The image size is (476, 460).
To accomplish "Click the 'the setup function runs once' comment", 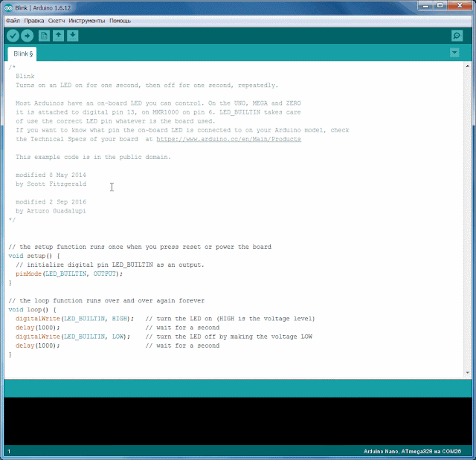I will [140, 247].
